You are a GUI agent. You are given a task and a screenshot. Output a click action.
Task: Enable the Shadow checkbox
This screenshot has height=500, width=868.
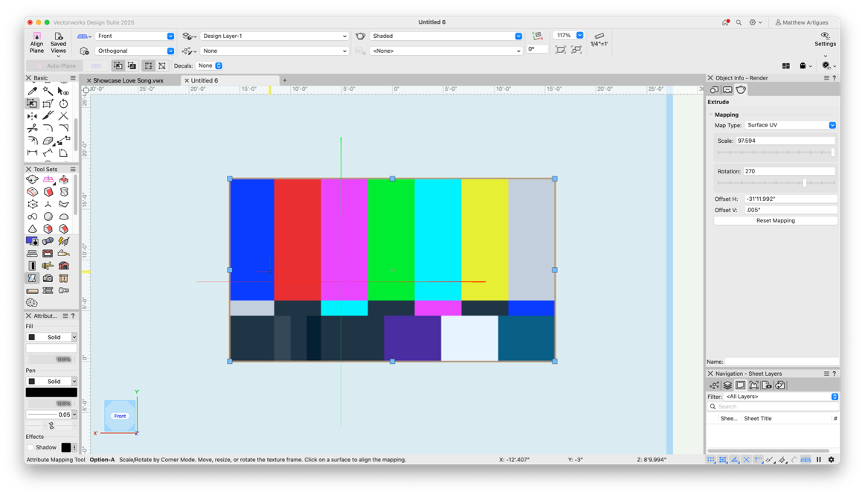pyautogui.click(x=31, y=448)
